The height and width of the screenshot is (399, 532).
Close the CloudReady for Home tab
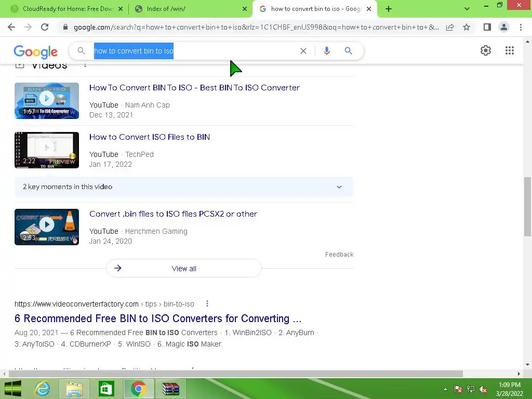[121, 9]
